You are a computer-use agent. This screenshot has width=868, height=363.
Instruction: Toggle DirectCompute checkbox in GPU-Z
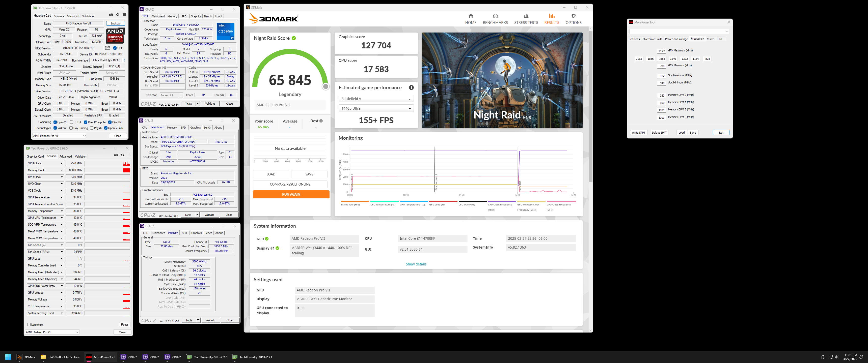[x=86, y=122]
